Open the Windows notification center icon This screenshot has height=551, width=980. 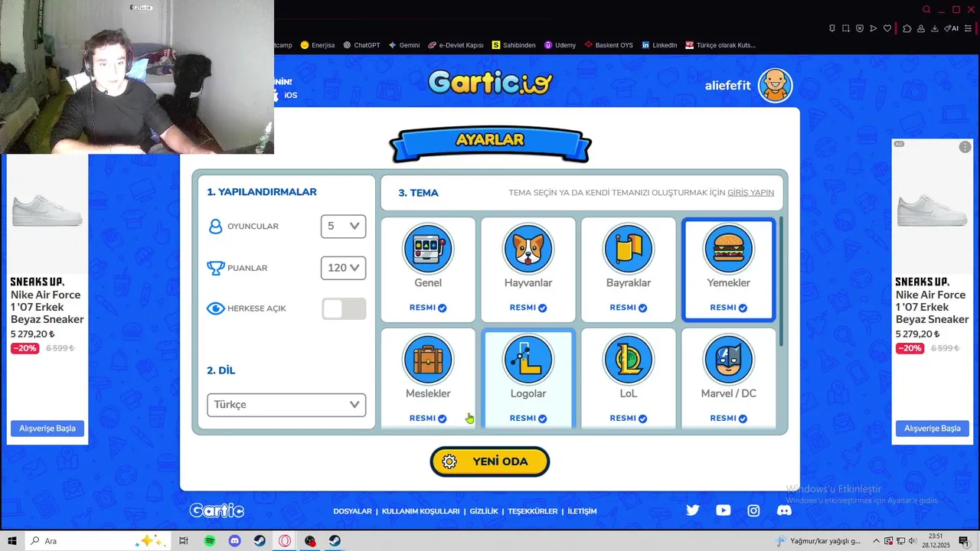[964, 541]
